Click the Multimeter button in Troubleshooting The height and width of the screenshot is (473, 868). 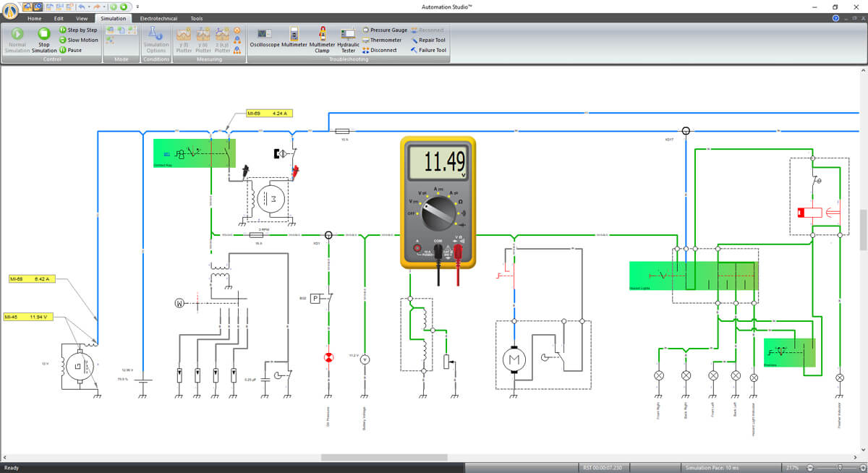[294, 39]
